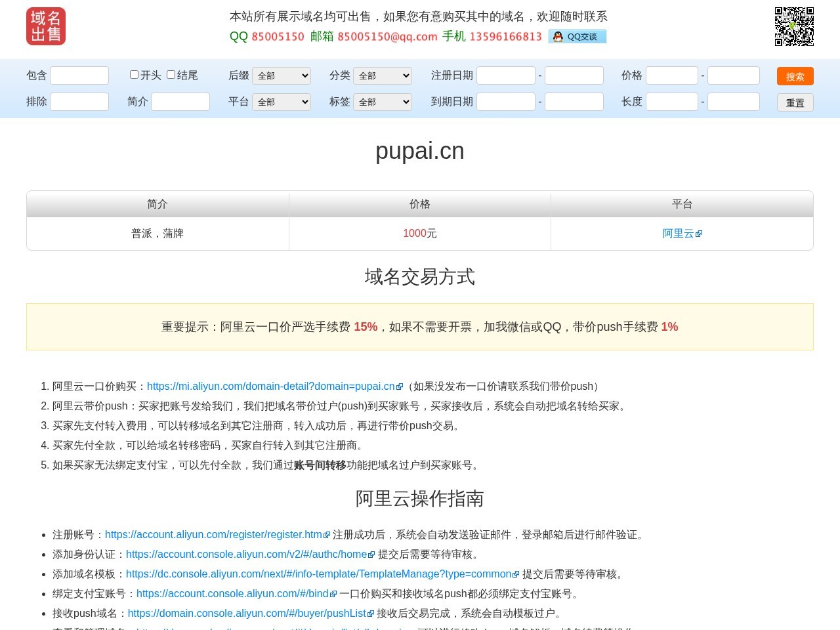Image resolution: width=840 pixels, height=630 pixels.
Task: Click the 1000元 price cell
Action: coord(420,234)
